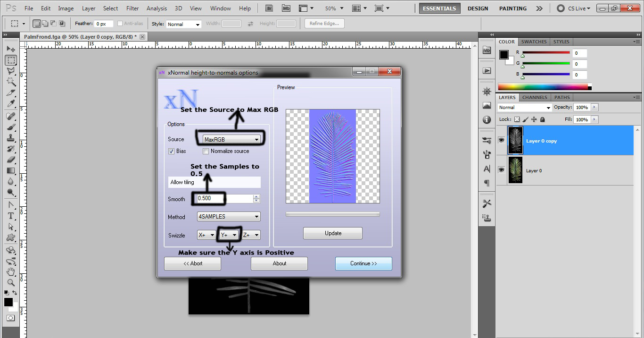Viewport: 644px width, 338px height.
Task: Open the Actions panel play icon
Action: click(x=487, y=71)
